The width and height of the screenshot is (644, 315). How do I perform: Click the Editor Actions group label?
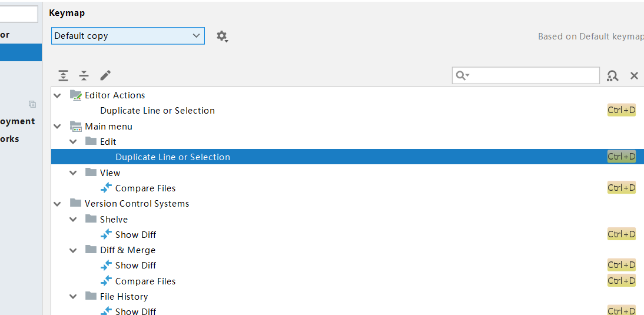pyautogui.click(x=115, y=95)
